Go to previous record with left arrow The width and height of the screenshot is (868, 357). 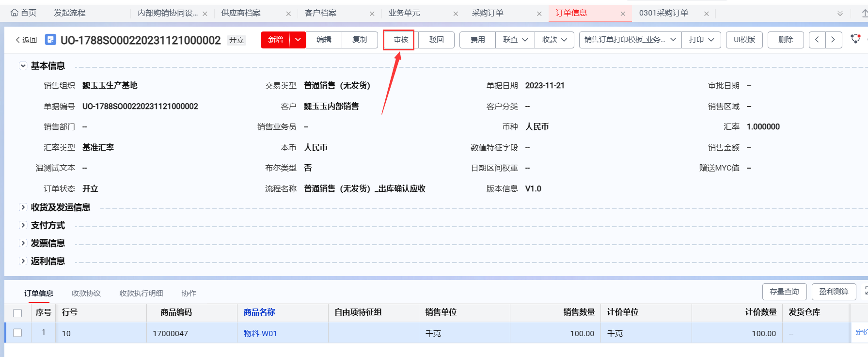pos(817,40)
